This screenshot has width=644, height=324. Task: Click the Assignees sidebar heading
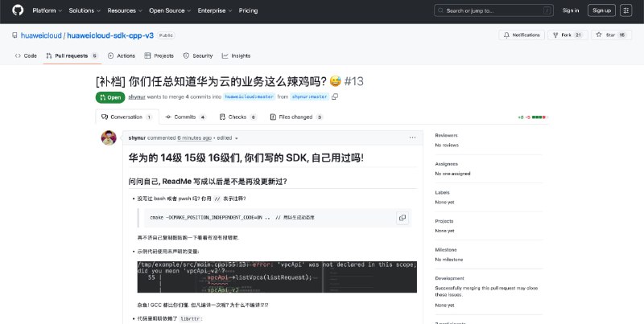[447, 164]
